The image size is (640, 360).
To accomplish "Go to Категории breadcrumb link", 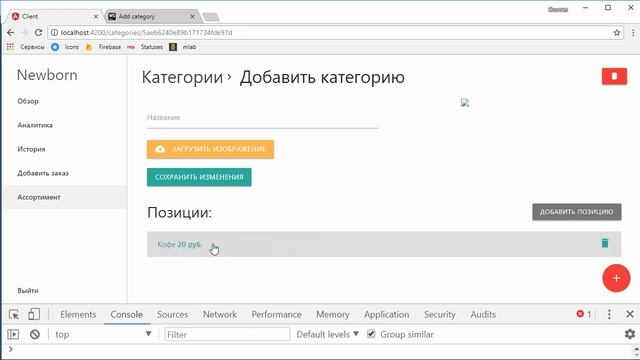I will pos(182,77).
